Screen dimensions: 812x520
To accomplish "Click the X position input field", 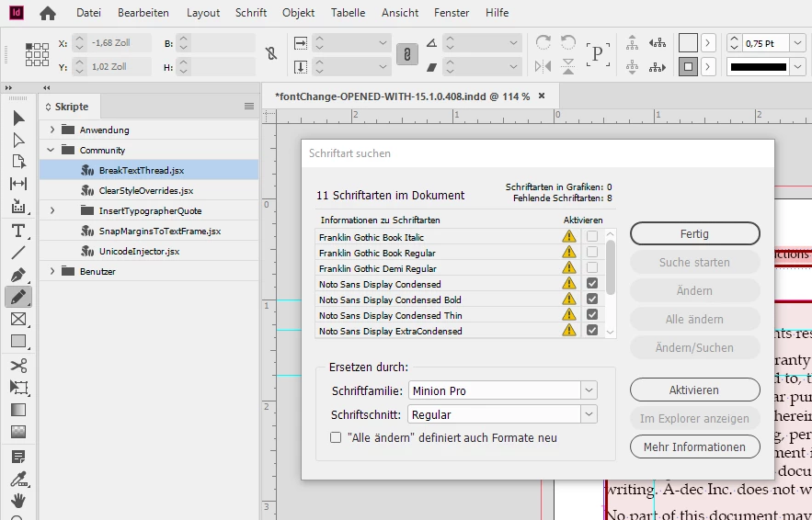I will pos(120,43).
